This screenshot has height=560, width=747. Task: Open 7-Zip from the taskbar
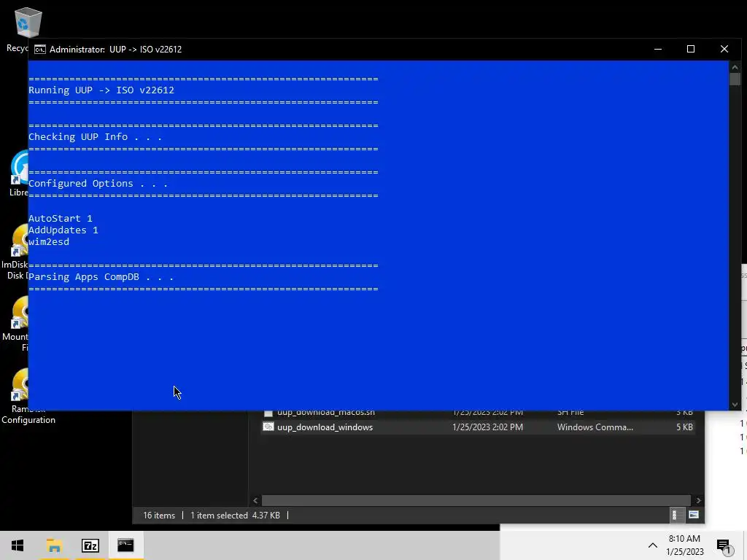90,545
